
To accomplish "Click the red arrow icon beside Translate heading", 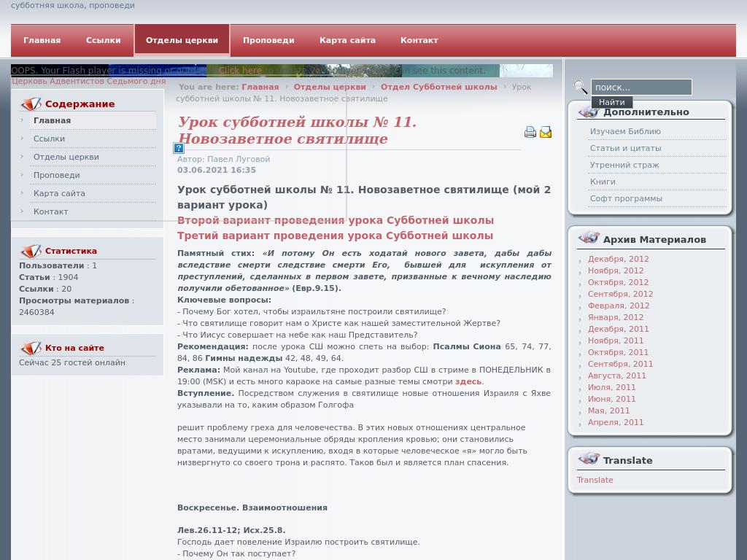I will pyautogui.click(x=589, y=458).
